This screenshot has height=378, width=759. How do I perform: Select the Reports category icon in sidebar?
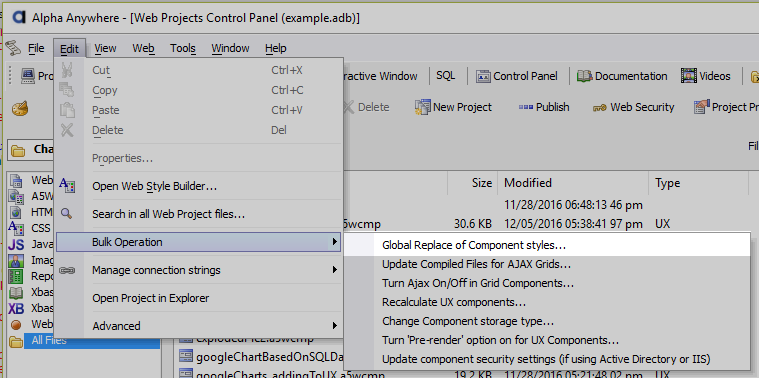pos(16,276)
